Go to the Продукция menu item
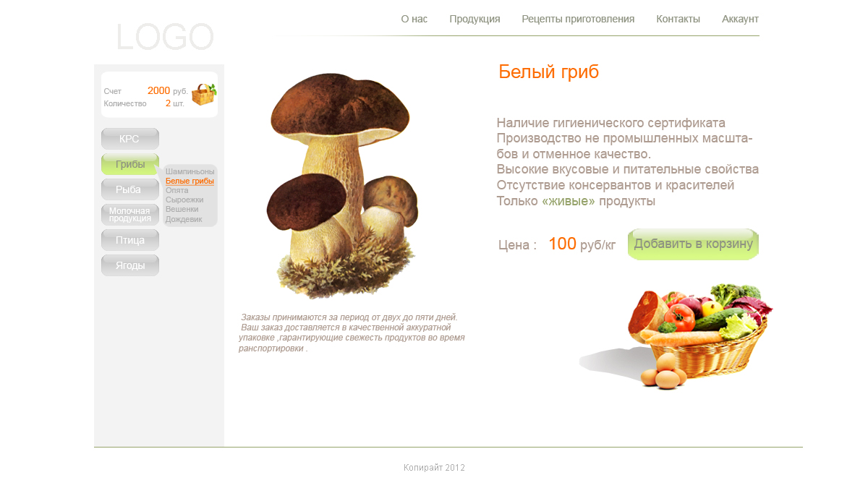Image resolution: width=868 pixels, height=488 pixels. [475, 19]
